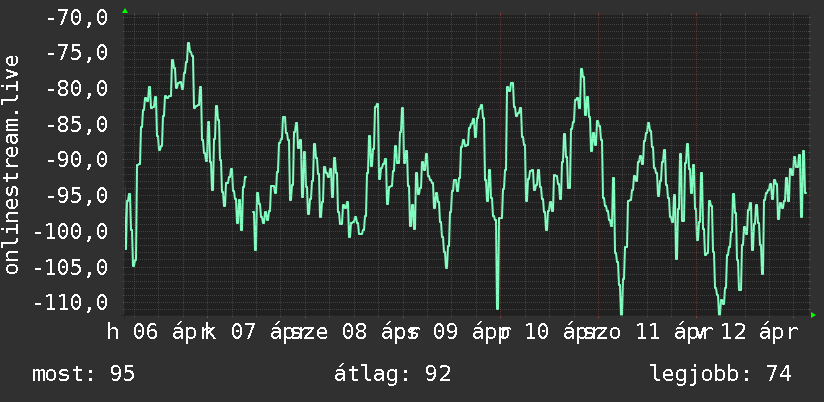Click the 'legjobb: 74' best value
This screenshot has height=402, width=824.
tap(721, 374)
